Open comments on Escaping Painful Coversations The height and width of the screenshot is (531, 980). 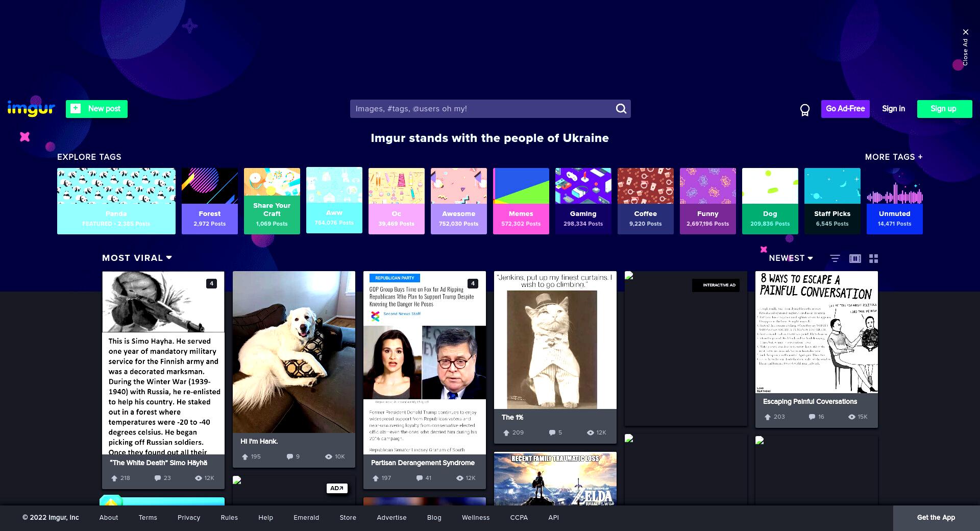pos(812,417)
